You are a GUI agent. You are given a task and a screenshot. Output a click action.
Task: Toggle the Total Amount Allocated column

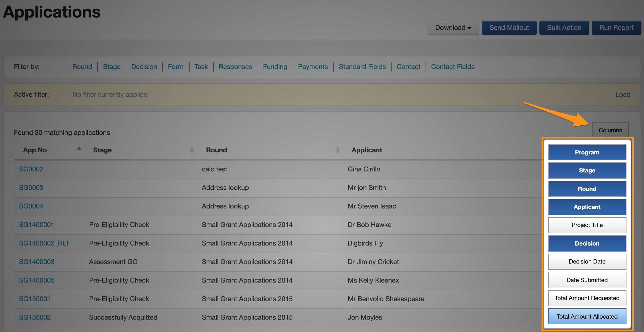click(x=587, y=317)
